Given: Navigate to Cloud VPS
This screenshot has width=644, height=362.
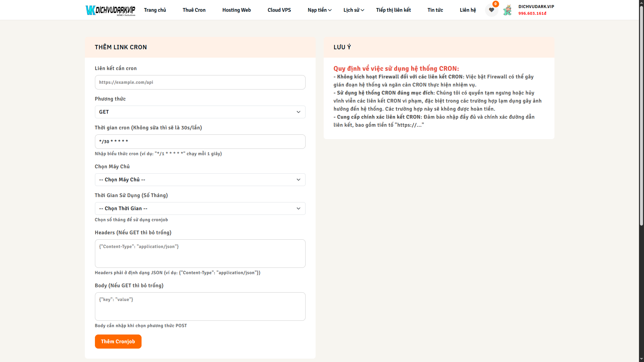Looking at the screenshot, I should (279, 10).
